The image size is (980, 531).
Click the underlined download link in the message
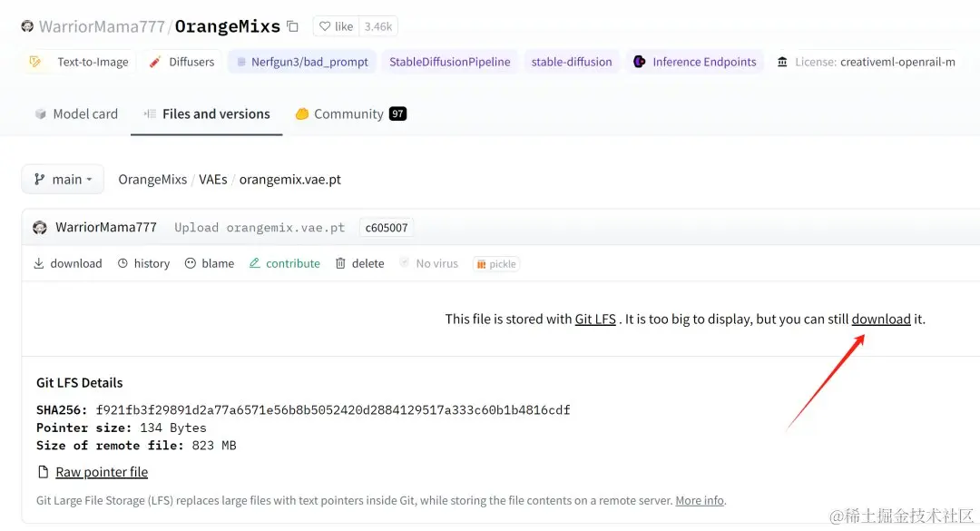[x=881, y=319]
